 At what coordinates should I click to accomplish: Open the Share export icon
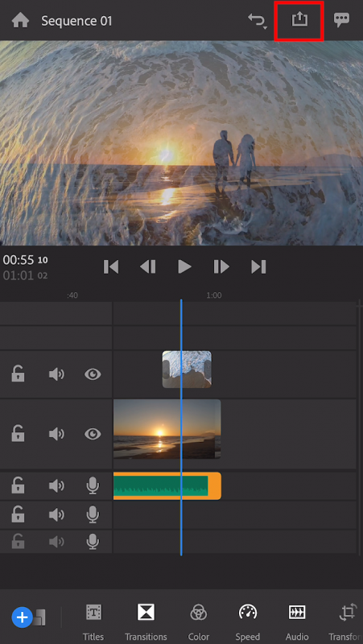(299, 20)
